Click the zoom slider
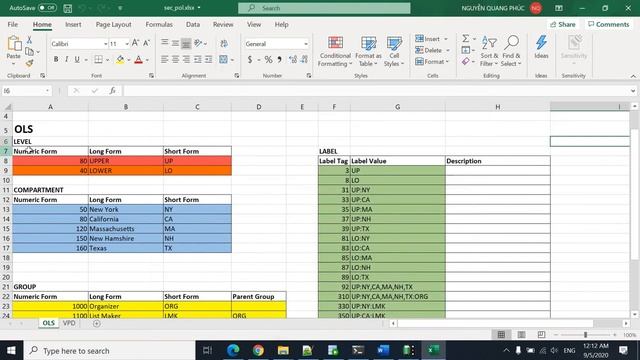 click(x=585, y=335)
